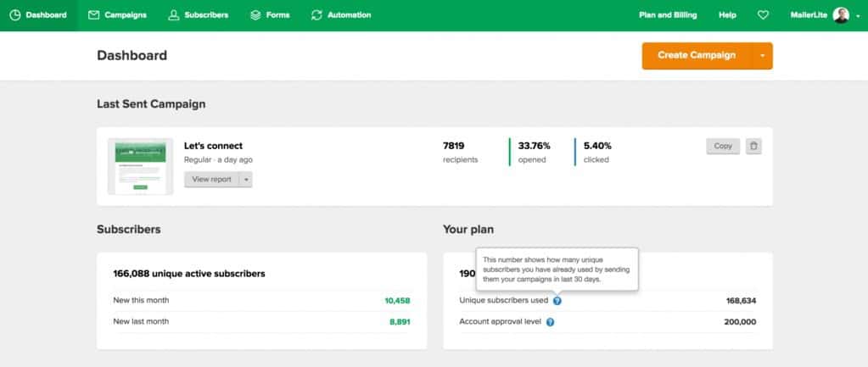
Task: Click the Automation refresh arrows icon
Action: [x=316, y=15]
